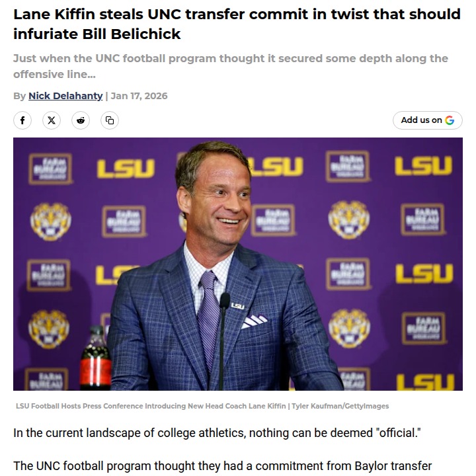Click the Tyler Kaufman/GettyImages photo caption
The width and height of the screenshot is (476, 476).
coord(202,406)
